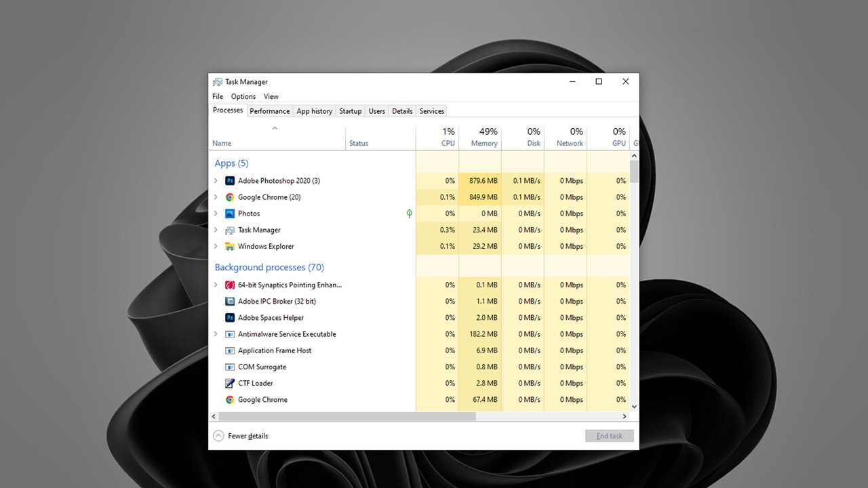Expand the Windows Explorer process group
This screenshot has height=488, width=868.
tap(216, 246)
